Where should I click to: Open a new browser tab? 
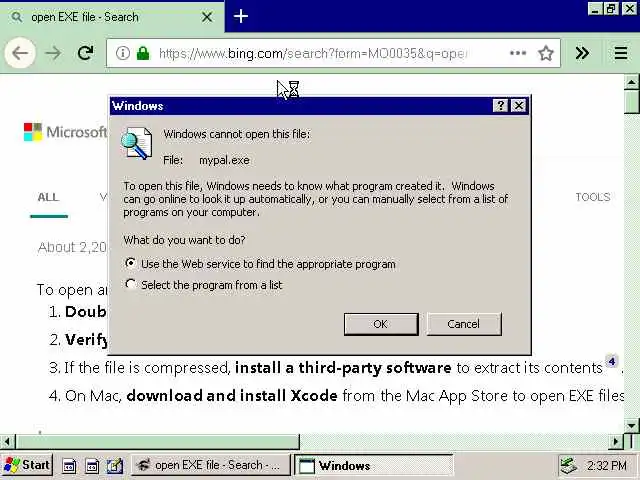coord(241,16)
